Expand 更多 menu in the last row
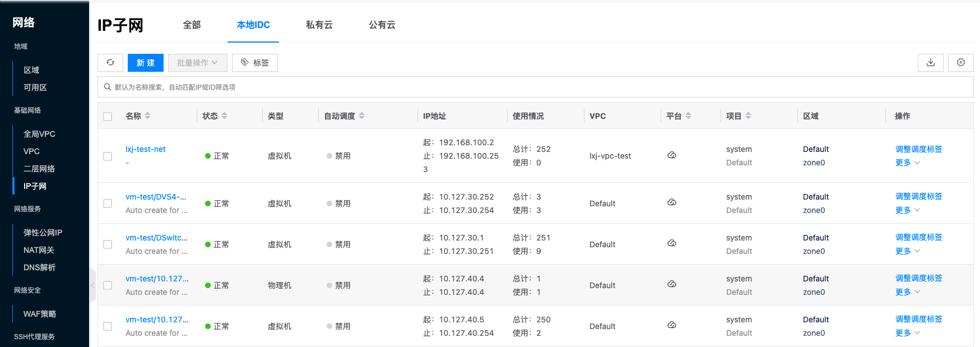 (x=907, y=333)
